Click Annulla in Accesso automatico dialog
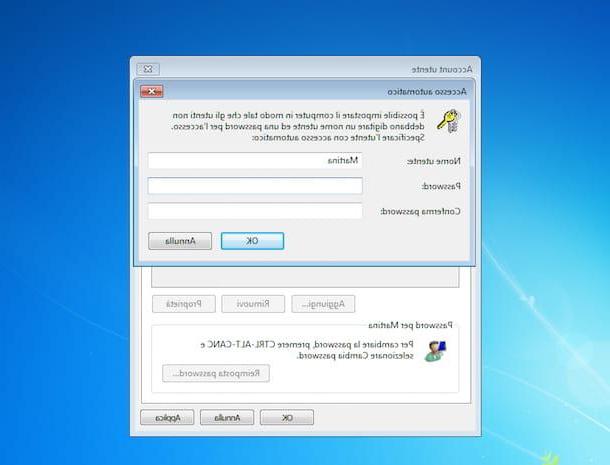 pyautogui.click(x=180, y=241)
